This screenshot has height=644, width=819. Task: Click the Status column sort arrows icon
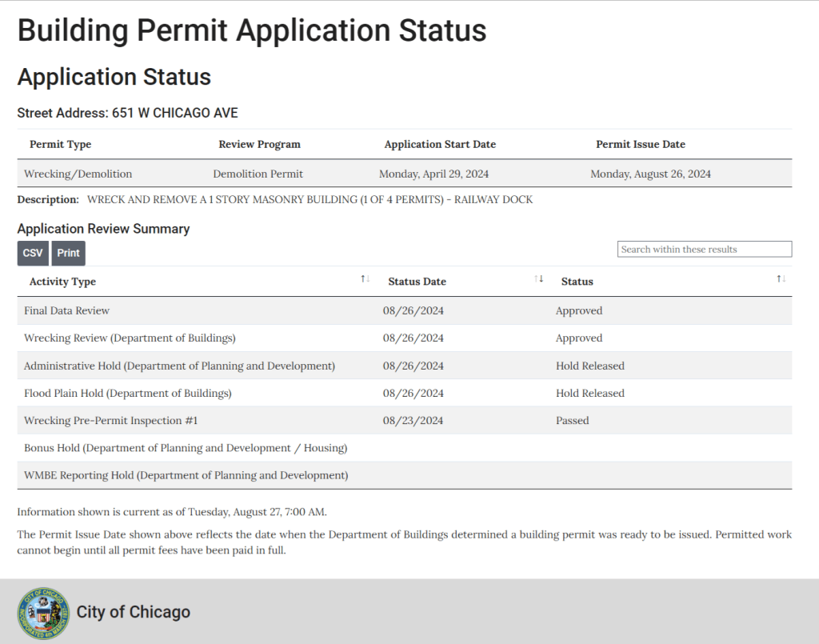[781, 278]
